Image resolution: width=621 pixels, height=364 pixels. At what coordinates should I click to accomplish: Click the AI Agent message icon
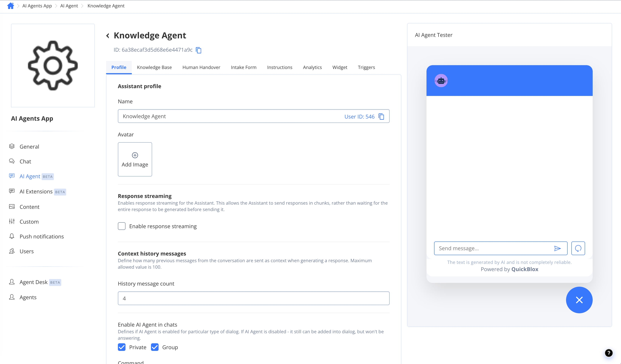click(12, 176)
